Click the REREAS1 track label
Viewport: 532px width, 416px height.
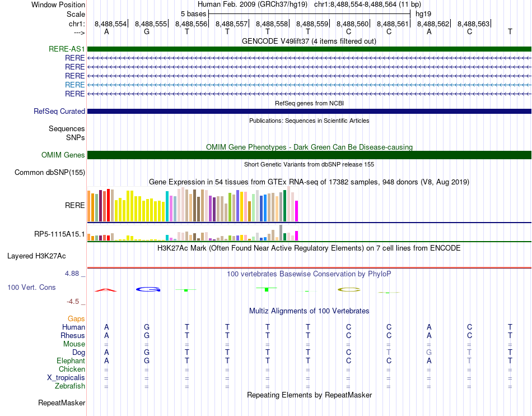pos(67,49)
